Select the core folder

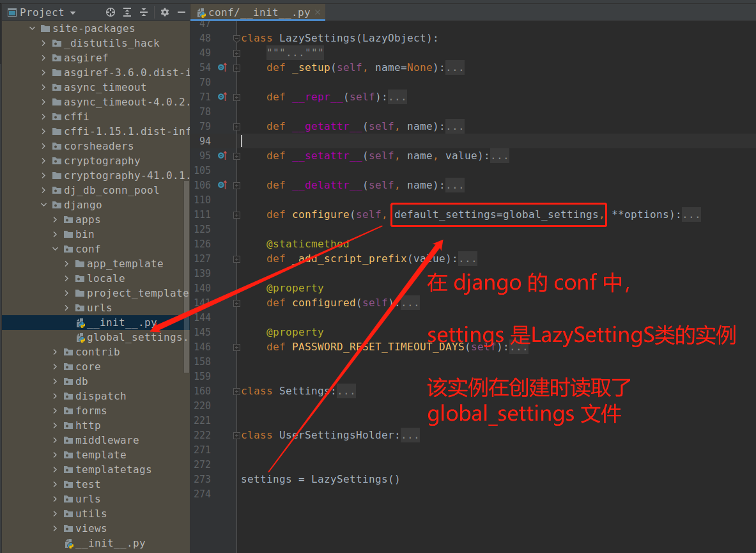(x=82, y=366)
